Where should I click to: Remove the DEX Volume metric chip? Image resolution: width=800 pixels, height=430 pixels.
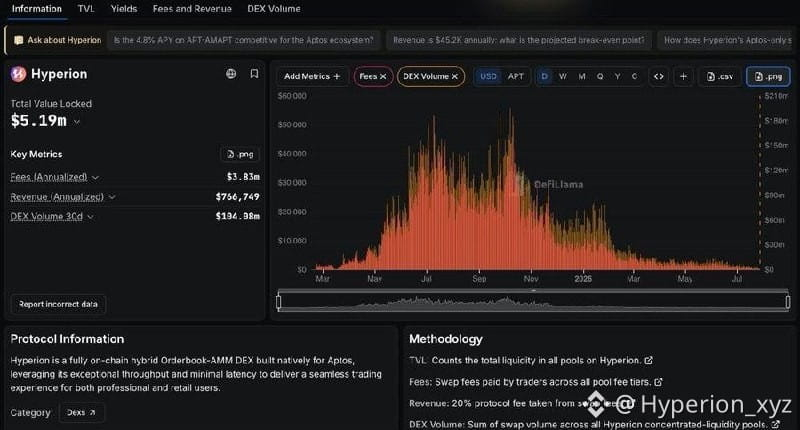point(455,77)
